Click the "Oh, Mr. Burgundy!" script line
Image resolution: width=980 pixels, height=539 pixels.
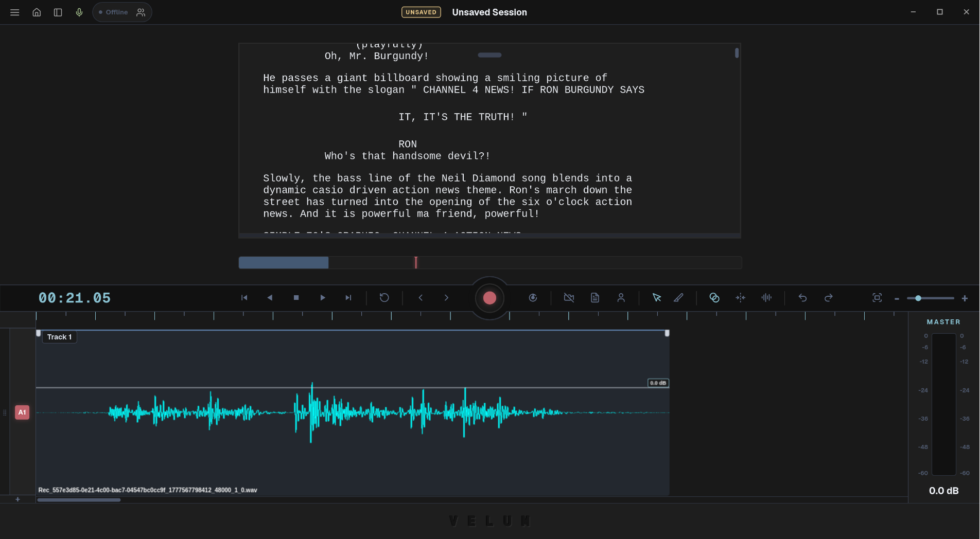[x=376, y=56]
